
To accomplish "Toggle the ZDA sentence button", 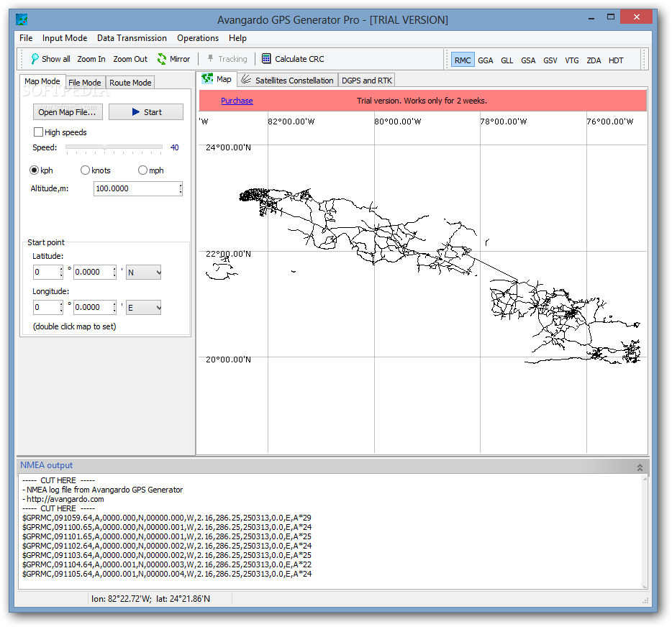I will [594, 60].
